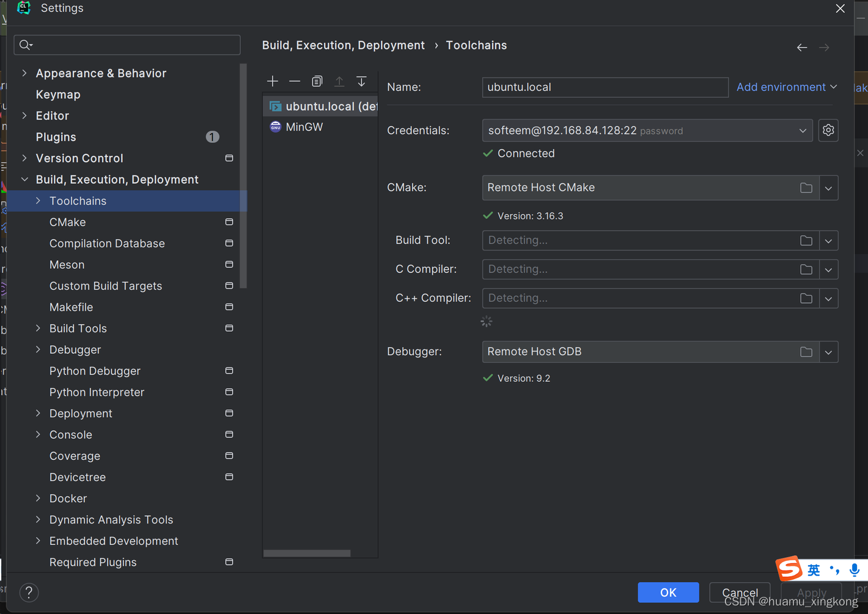Screen dimensions: 868x614
Task: Click Sogou input method S icon
Action: tap(790, 569)
